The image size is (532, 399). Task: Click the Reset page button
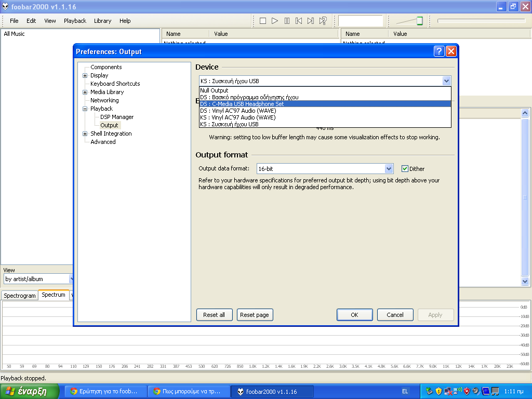point(255,315)
